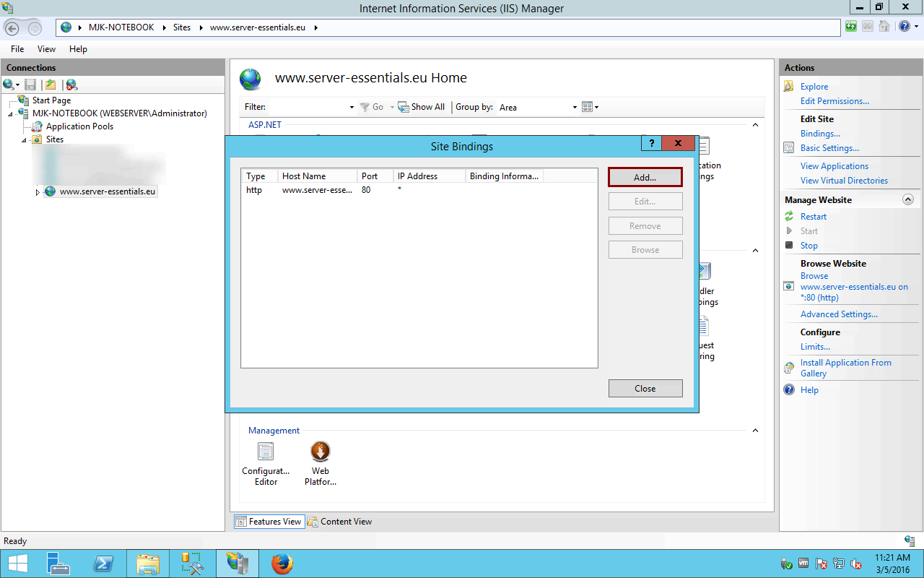Open the Filter dropdown arrow
The image size is (924, 578).
coord(352,108)
